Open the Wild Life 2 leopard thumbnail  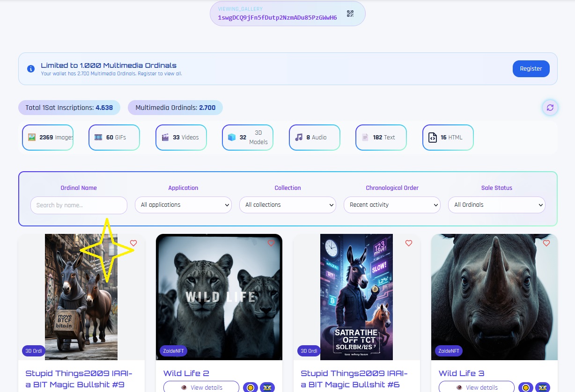point(219,297)
